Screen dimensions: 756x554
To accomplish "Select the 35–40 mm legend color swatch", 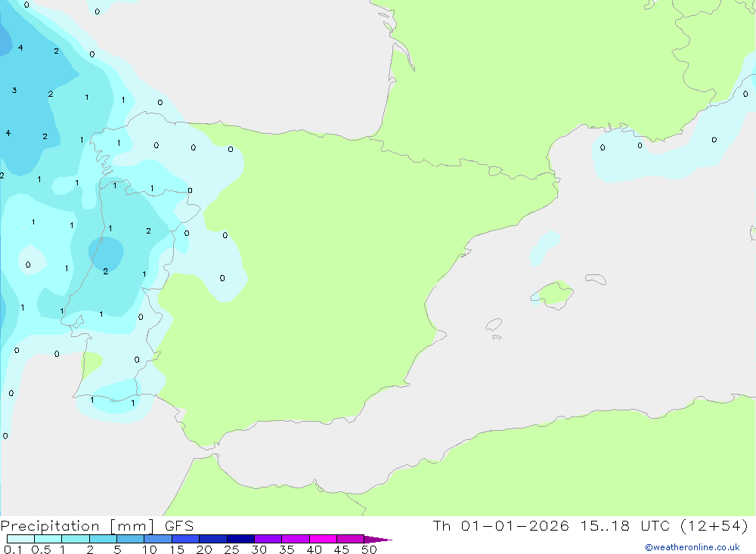I will (295, 539).
